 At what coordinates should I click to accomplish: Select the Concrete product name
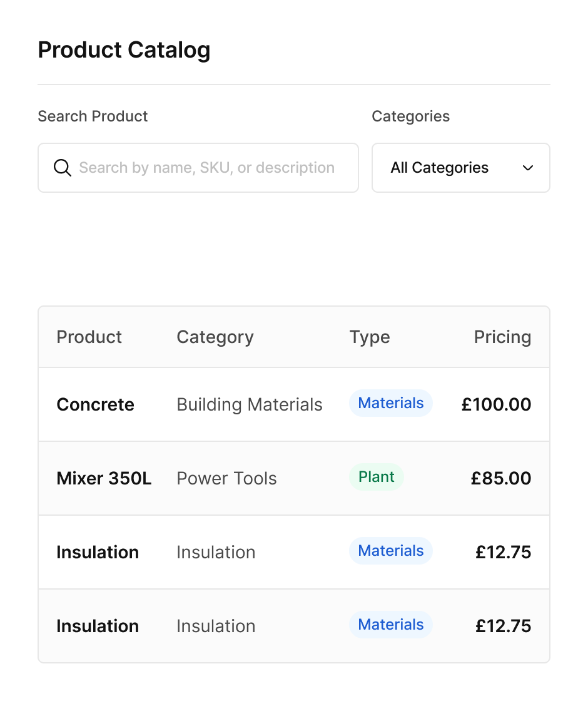click(x=95, y=404)
